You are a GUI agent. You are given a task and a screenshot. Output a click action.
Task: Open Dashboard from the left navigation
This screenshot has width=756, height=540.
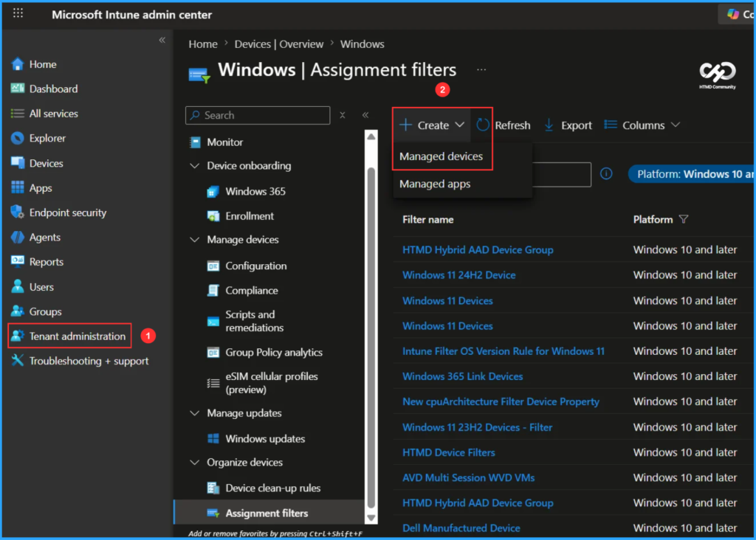pyautogui.click(x=53, y=89)
